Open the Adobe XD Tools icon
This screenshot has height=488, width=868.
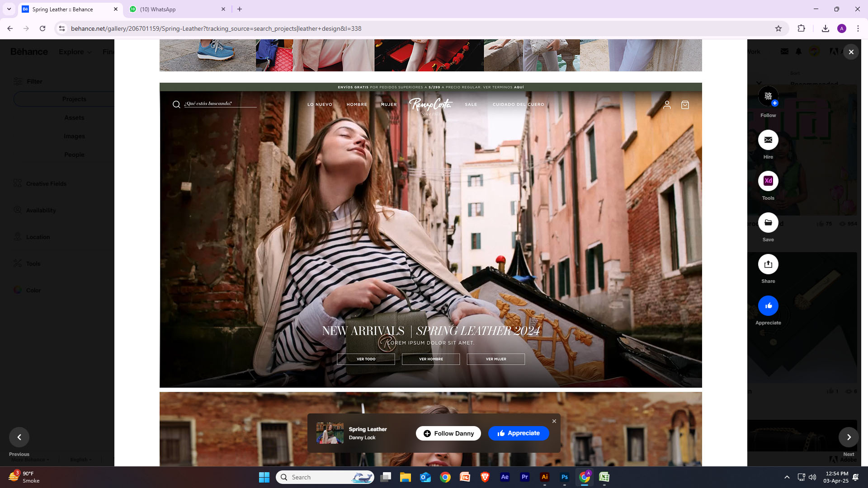tap(768, 181)
